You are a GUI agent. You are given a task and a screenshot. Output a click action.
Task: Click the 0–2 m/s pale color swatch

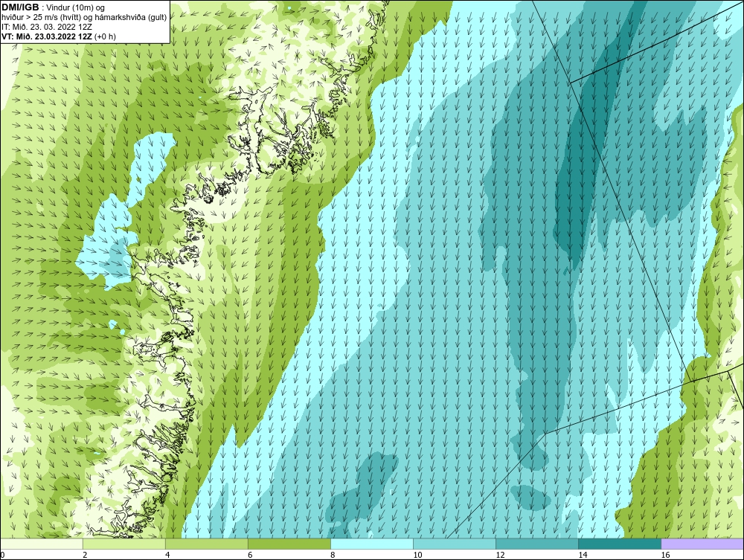[x=41, y=544]
